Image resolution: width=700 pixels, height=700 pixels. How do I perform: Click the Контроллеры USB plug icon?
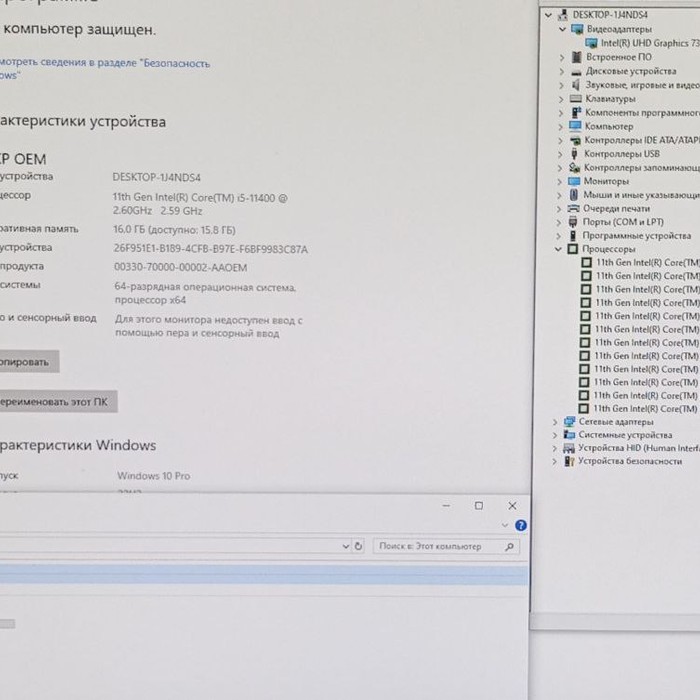click(575, 154)
